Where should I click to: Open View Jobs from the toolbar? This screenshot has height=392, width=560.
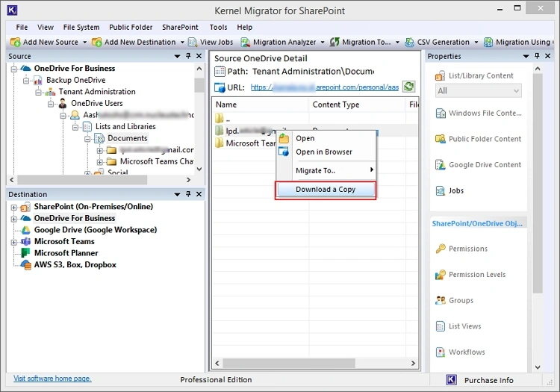[x=211, y=42]
